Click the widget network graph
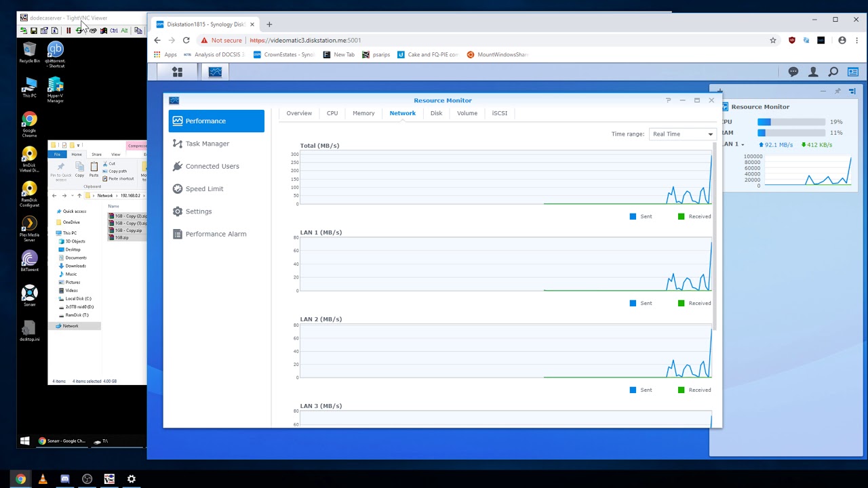Viewport: 868px width, 488px height. coord(807,171)
